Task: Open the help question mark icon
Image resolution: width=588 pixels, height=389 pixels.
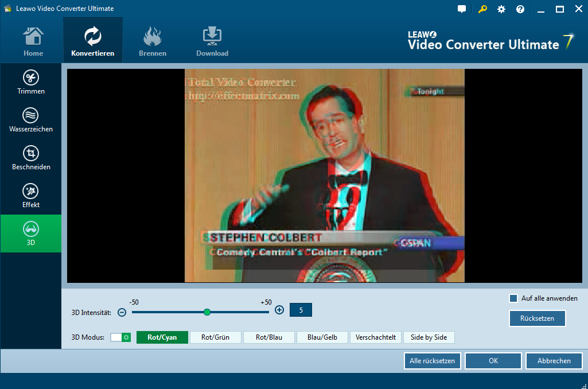Action: click(x=520, y=9)
